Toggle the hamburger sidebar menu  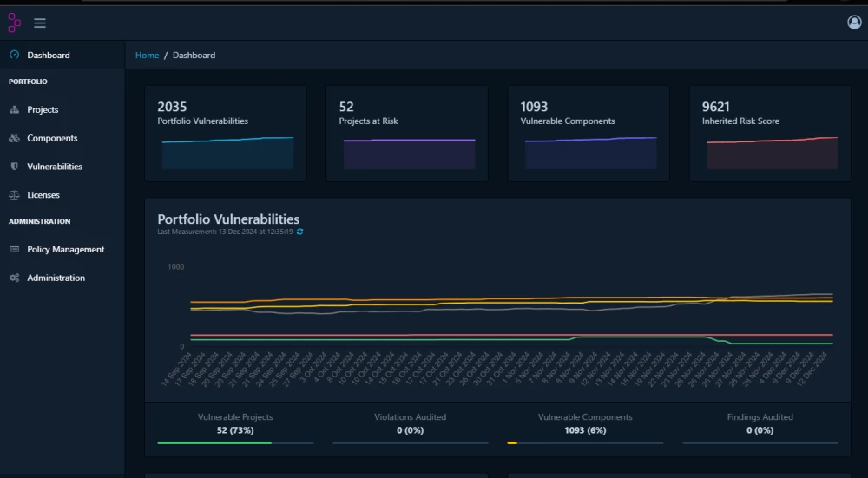(40, 23)
